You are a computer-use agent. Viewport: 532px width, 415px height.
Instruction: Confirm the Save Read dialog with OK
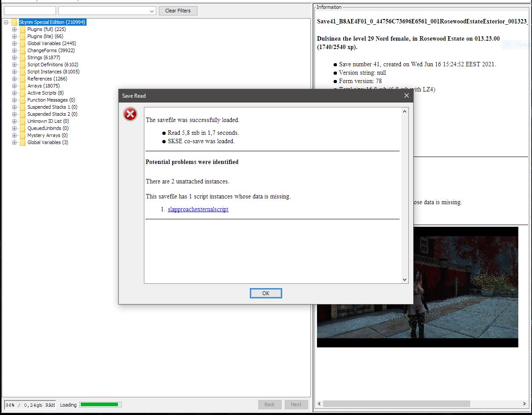266,293
